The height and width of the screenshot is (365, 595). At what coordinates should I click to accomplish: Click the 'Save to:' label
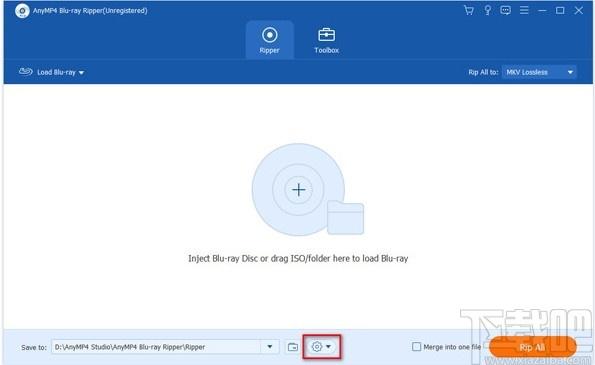[34, 348]
